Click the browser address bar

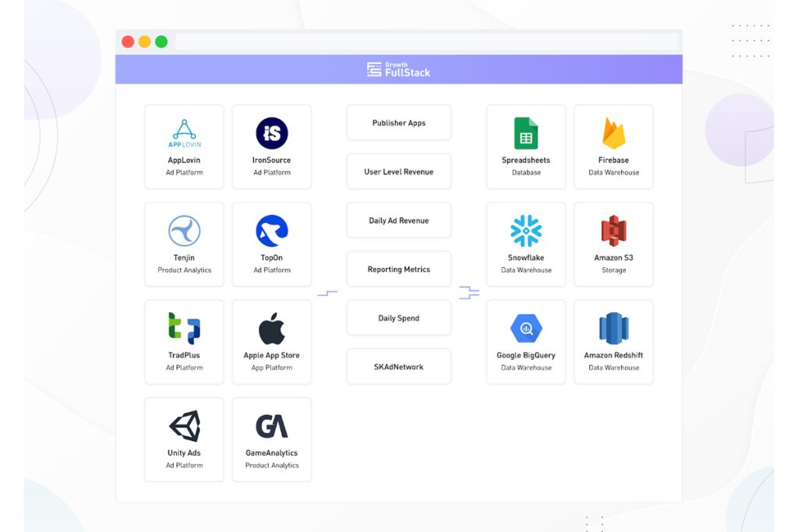427,41
